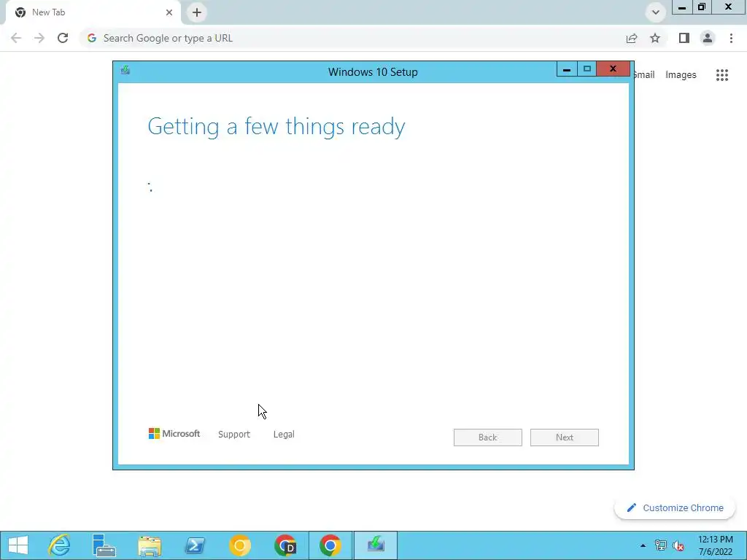Open the Chrome profile avatar
The height and width of the screenshot is (560, 747).
tap(708, 38)
